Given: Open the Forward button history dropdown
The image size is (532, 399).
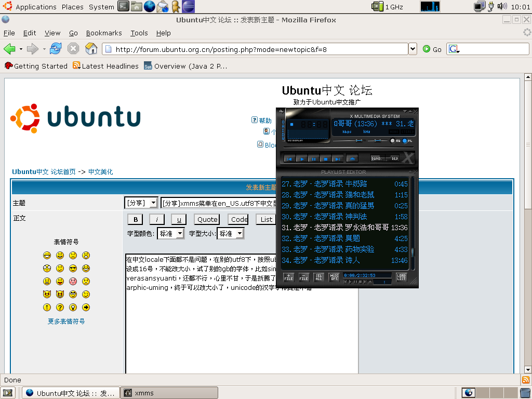Looking at the screenshot, I should [44, 49].
